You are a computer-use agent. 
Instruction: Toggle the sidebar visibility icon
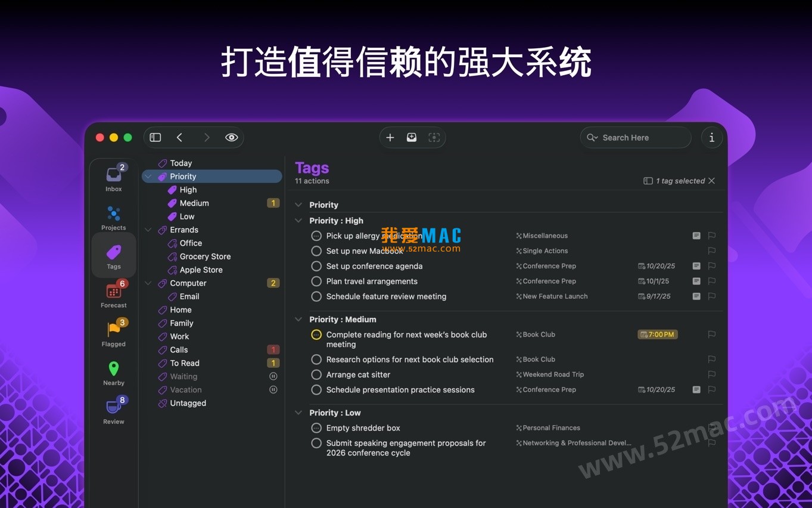click(x=155, y=137)
